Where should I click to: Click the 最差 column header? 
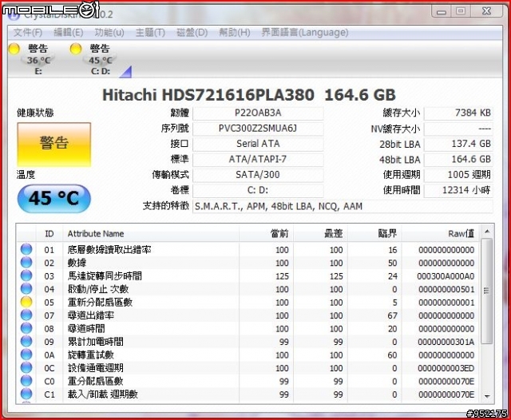point(320,234)
